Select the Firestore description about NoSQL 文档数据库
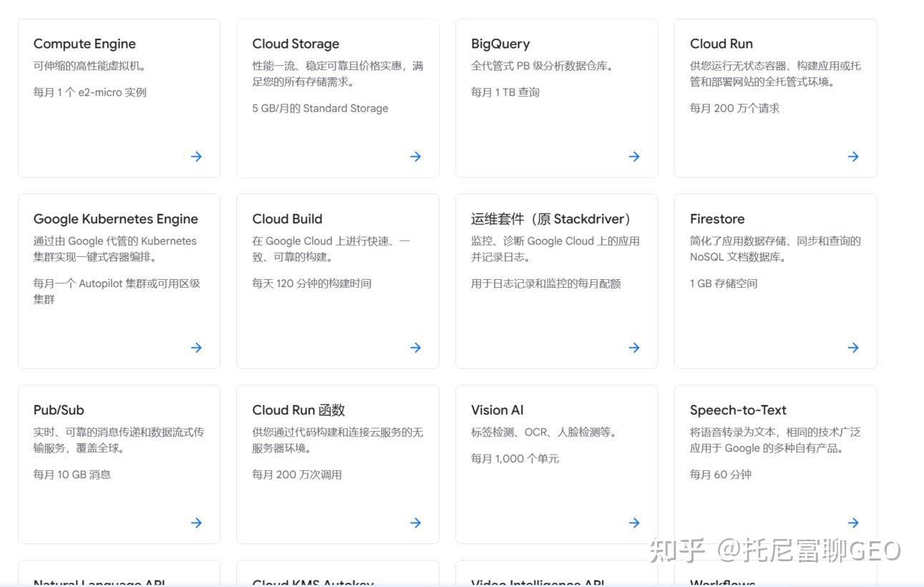Screen dimensions: 924x587 (776, 249)
